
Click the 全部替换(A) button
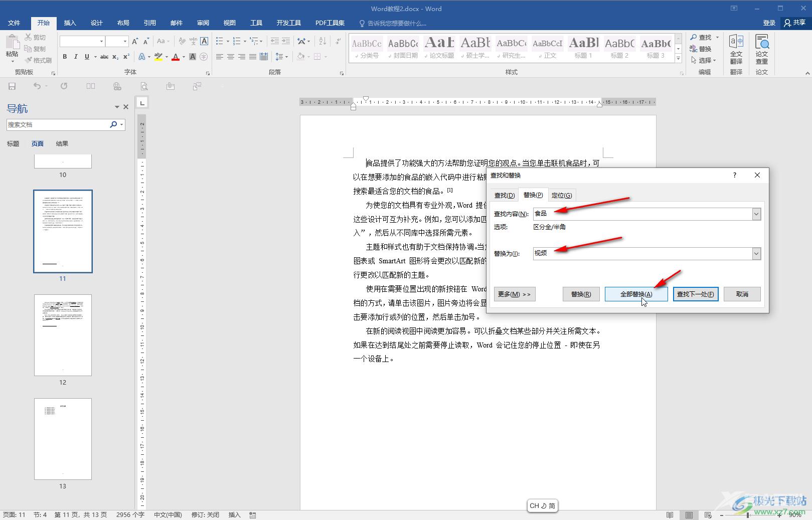coord(636,294)
